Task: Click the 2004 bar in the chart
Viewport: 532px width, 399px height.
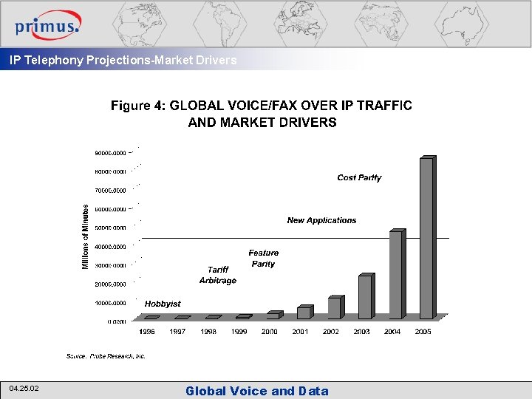Action: (x=398, y=274)
